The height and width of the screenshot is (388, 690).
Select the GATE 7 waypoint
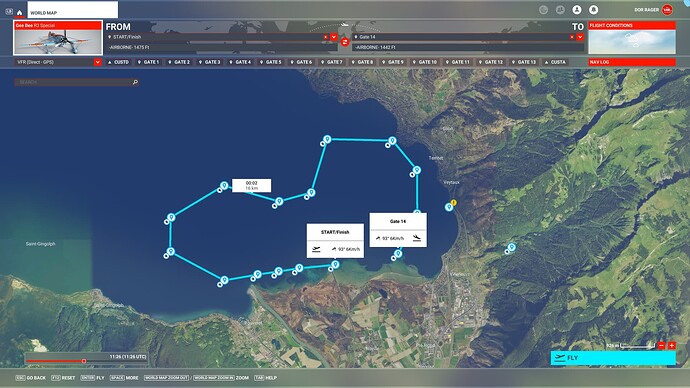click(x=332, y=62)
